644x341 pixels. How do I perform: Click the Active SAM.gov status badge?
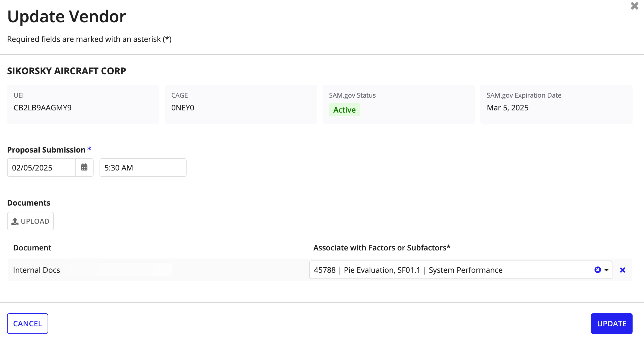(x=345, y=110)
